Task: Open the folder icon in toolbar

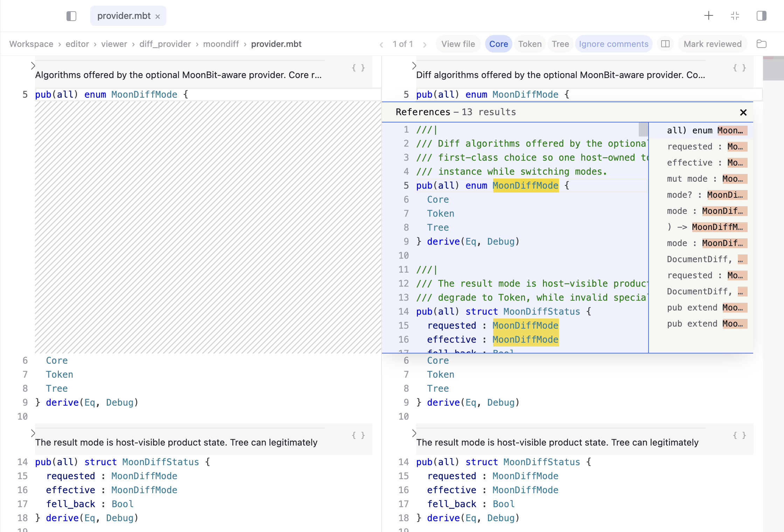Action: pyautogui.click(x=762, y=44)
